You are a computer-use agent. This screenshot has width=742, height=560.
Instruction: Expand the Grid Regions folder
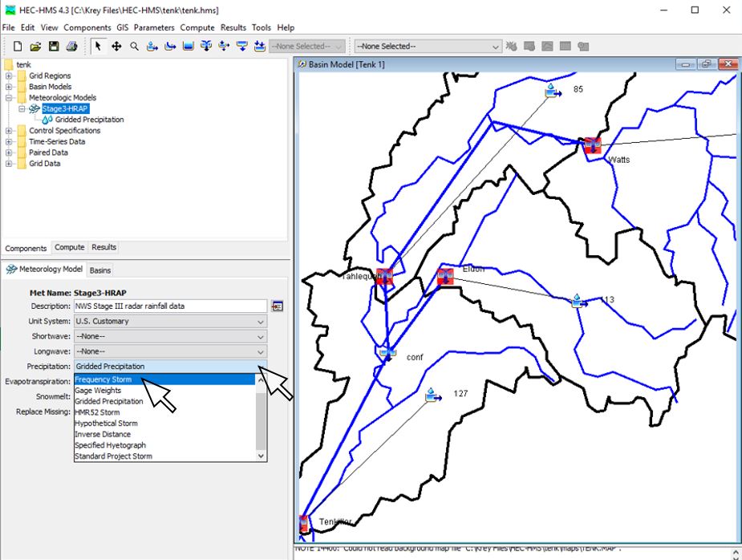coord(9,75)
